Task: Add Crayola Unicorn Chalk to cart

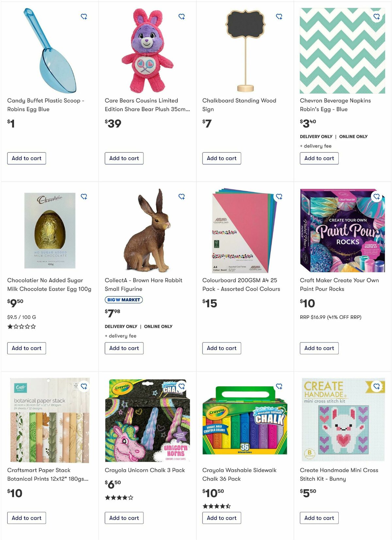Action: [x=124, y=518]
